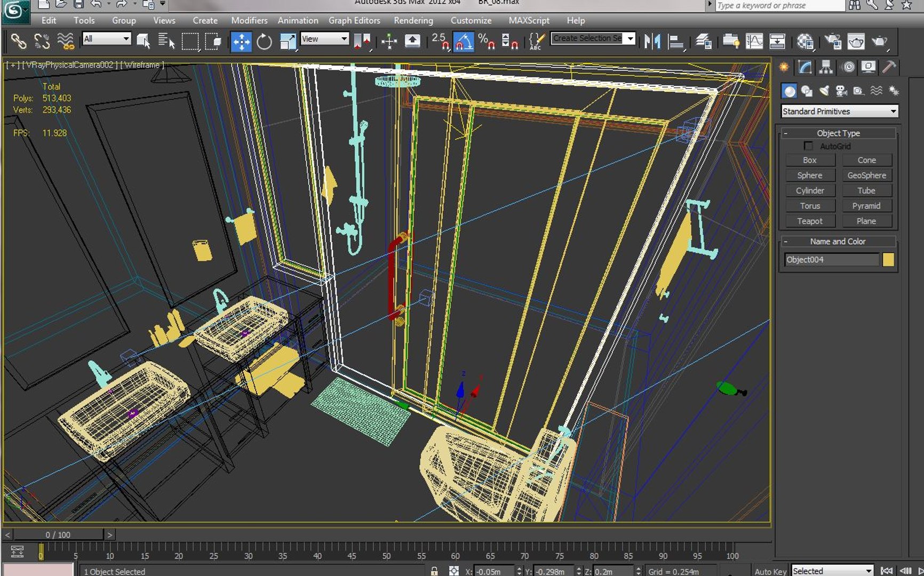Click the Align tool icon
Viewport: 924px width, 576px height.
[x=676, y=41]
